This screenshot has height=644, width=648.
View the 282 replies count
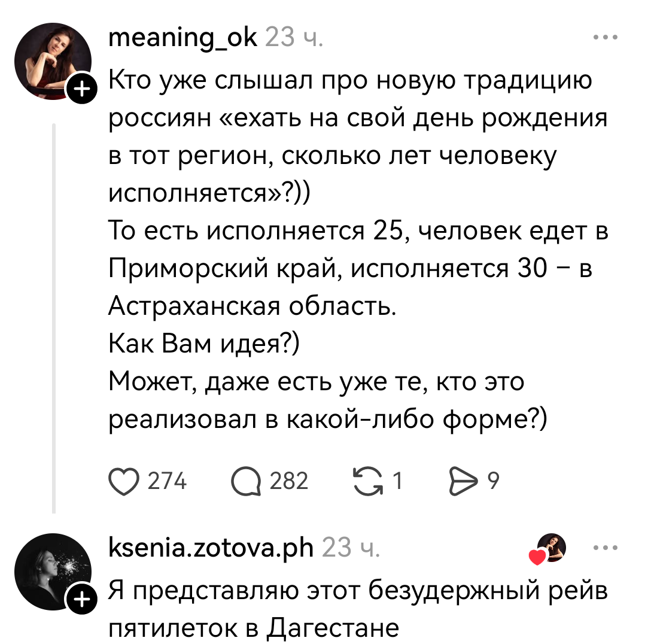(289, 481)
